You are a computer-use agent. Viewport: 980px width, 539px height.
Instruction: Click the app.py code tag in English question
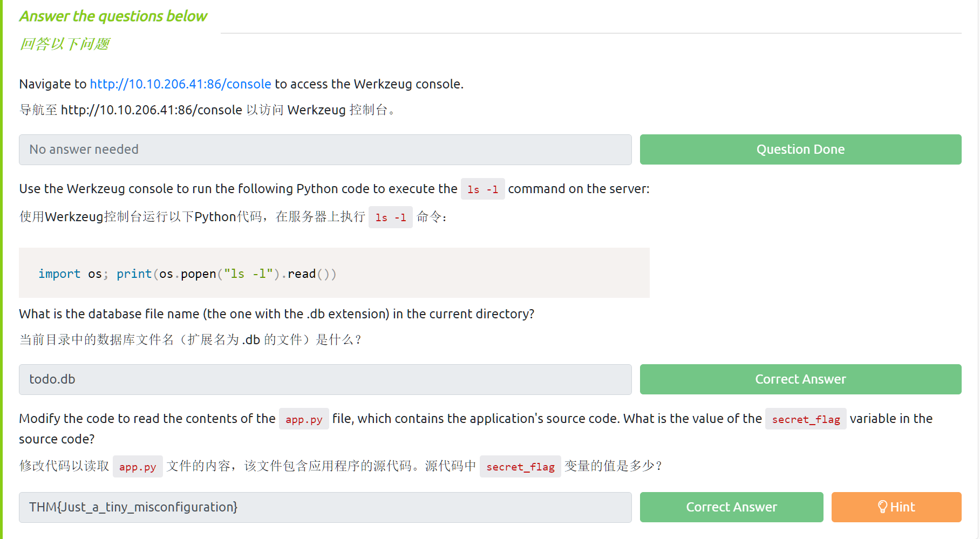tap(304, 419)
